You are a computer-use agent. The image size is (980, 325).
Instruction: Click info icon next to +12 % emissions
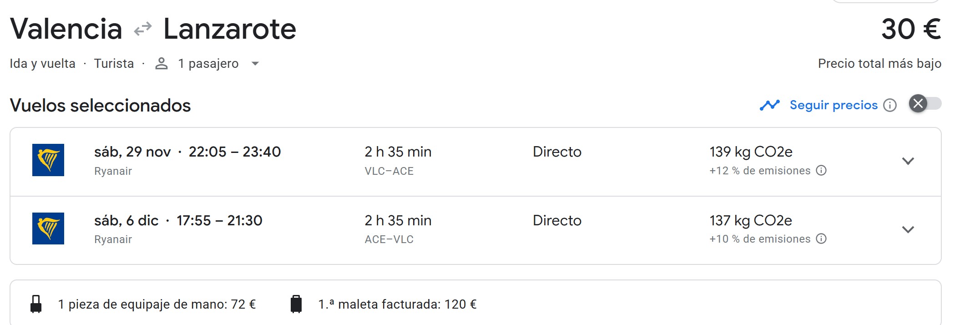(821, 171)
